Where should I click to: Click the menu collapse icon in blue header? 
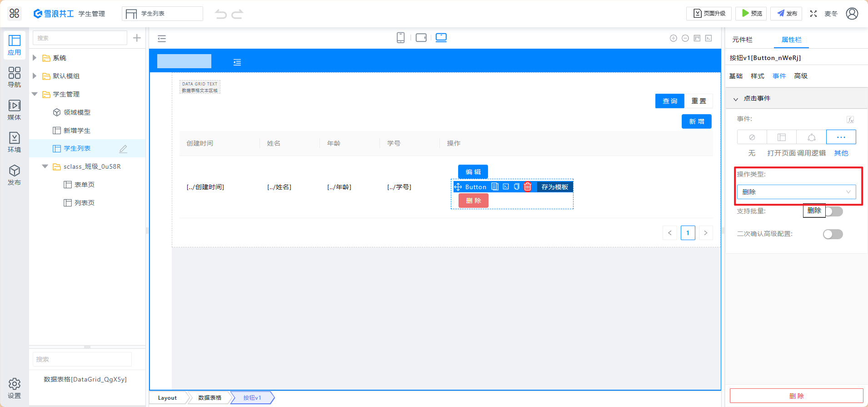[237, 62]
